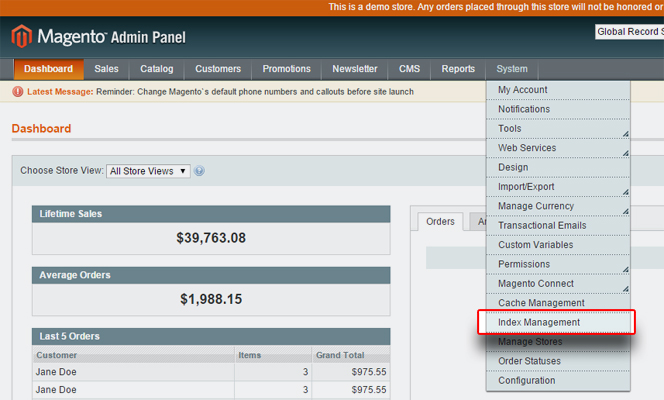Switch to the Orders tab
The image size is (664, 400).
[x=440, y=222]
